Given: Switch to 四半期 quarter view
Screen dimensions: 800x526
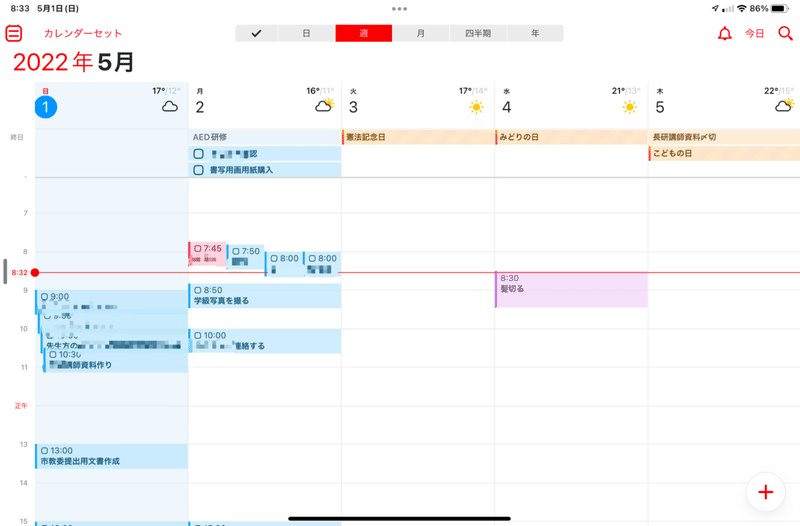Looking at the screenshot, I should [478, 33].
